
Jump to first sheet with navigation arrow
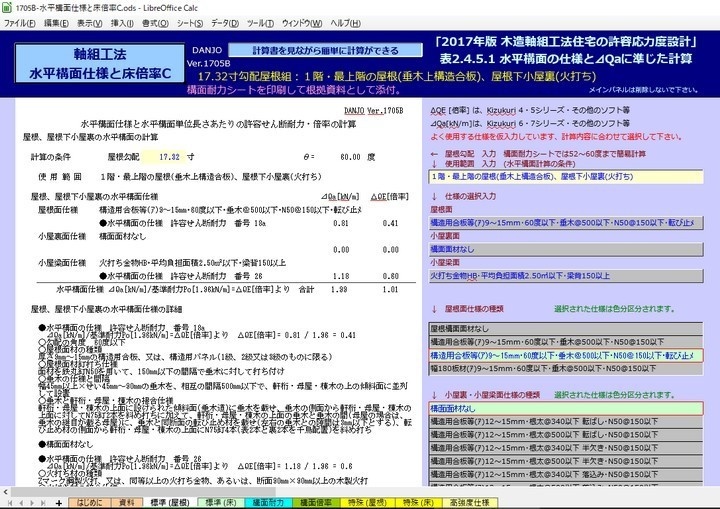(x=10, y=503)
